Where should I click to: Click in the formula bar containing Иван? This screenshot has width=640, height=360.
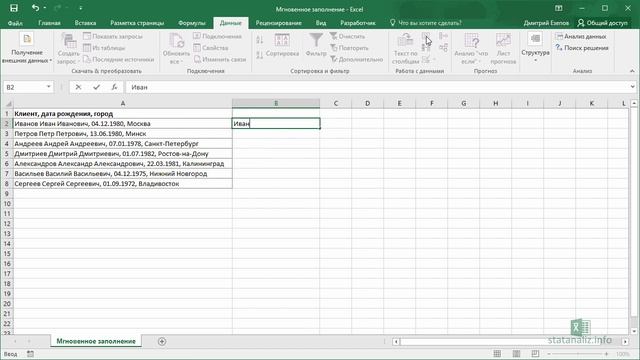tap(377, 87)
